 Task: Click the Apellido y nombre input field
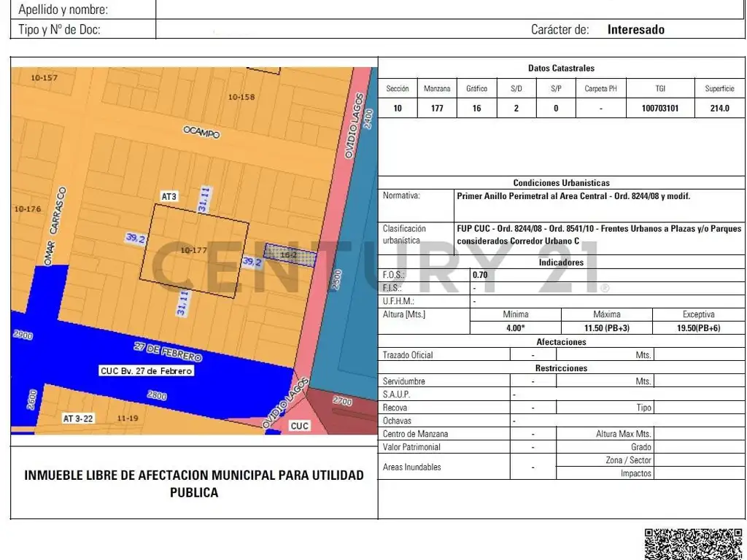tap(450, 9)
